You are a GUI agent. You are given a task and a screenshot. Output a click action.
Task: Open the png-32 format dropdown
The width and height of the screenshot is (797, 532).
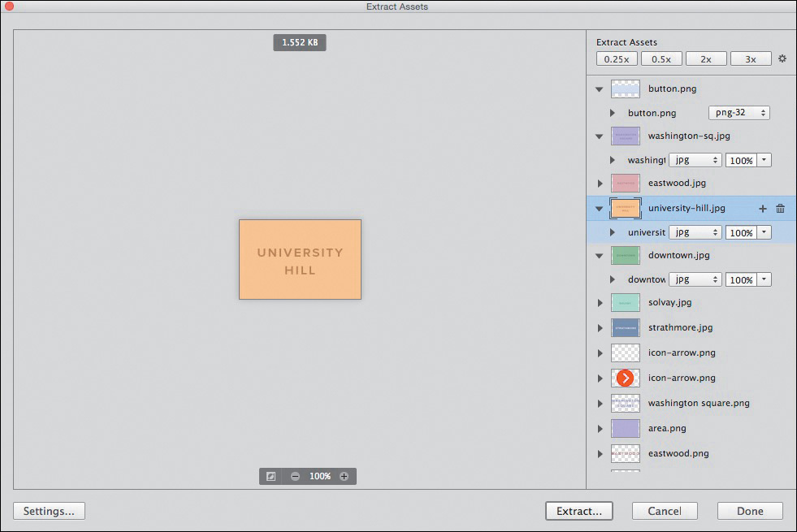[x=739, y=113]
